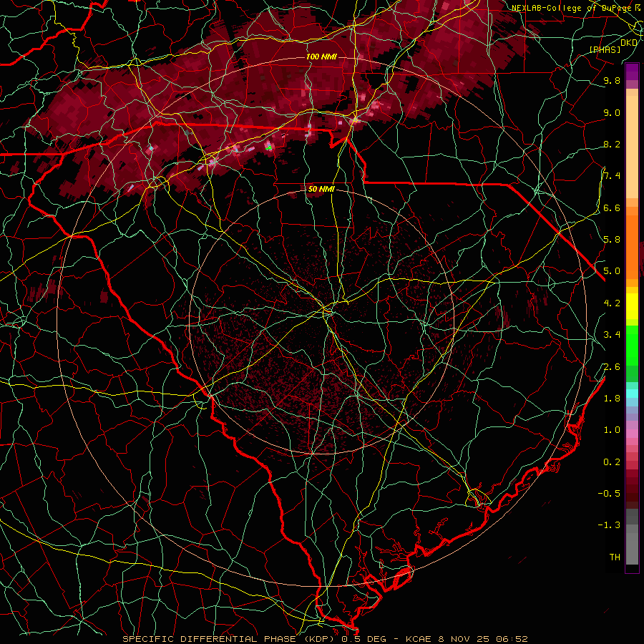The width and height of the screenshot is (644, 644).
Task: Click the 9.0 scale value label
Action: (x=612, y=112)
